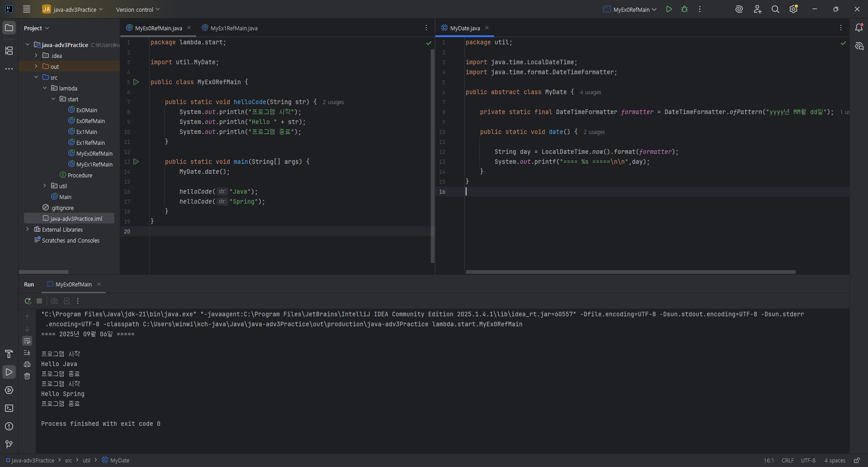Image resolution: width=868 pixels, height=467 pixels.
Task: Open the java-adv3Practice project dropdown
Action: (x=73, y=9)
